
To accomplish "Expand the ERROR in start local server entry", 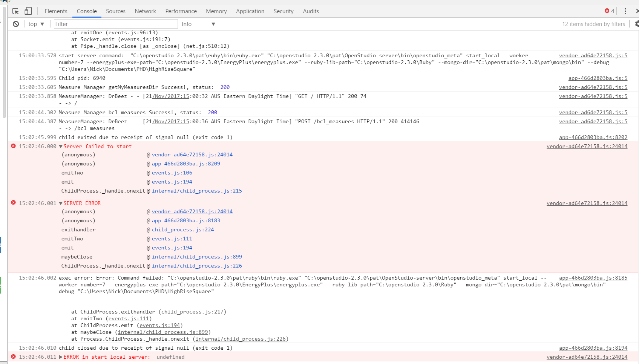I will click(x=60, y=357).
